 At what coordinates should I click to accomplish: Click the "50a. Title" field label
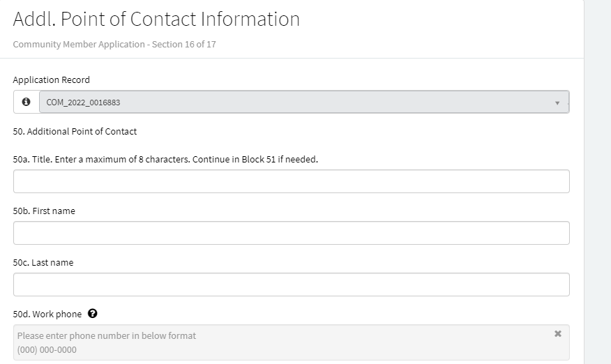coord(165,159)
